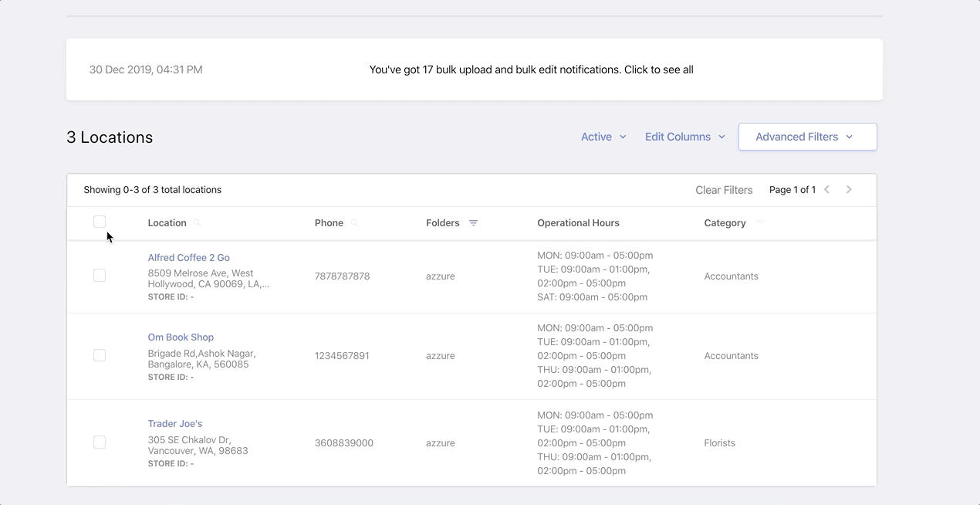980x505 pixels.
Task: Open the Alfred Coffee 2 Go location link
Action: click(x=188, y=258)
